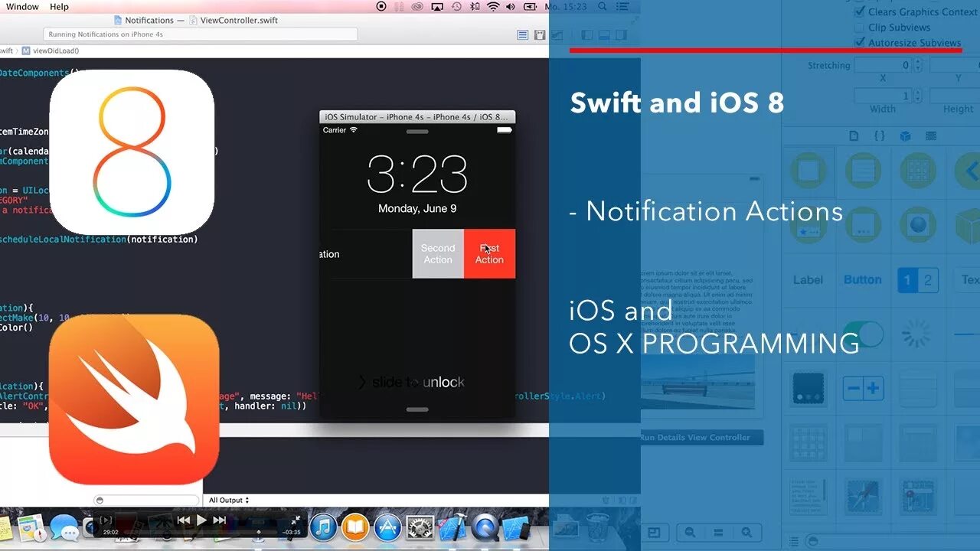Rewind the QuickTime video
980x551 pixels.
(184, 520)
